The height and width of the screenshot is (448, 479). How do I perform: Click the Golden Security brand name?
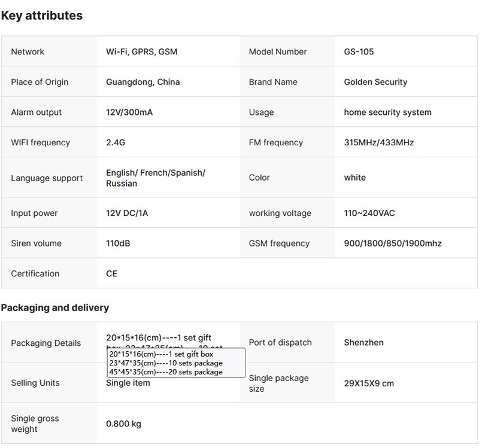pyautogui.click(x=375, y=82)
